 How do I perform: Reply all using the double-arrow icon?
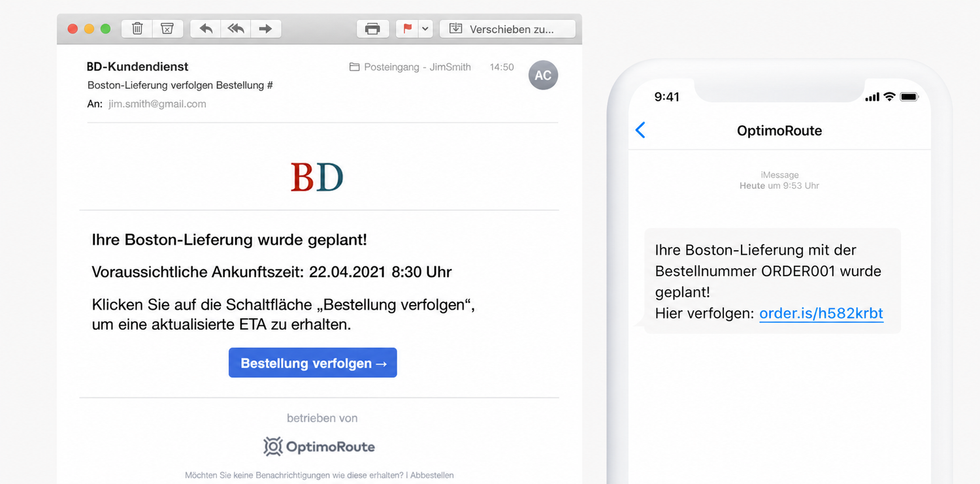click(236, 29)
